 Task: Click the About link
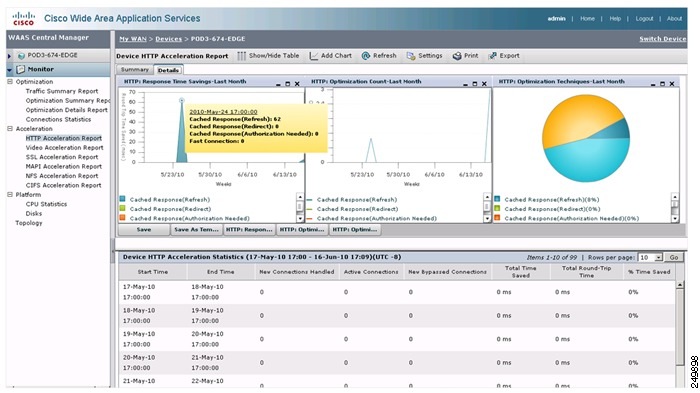click(675, 19)
